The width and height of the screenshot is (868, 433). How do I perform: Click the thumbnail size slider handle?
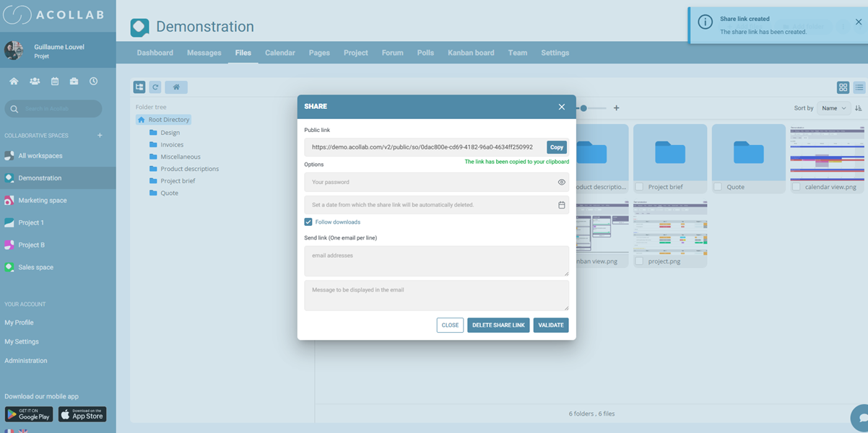583,108
